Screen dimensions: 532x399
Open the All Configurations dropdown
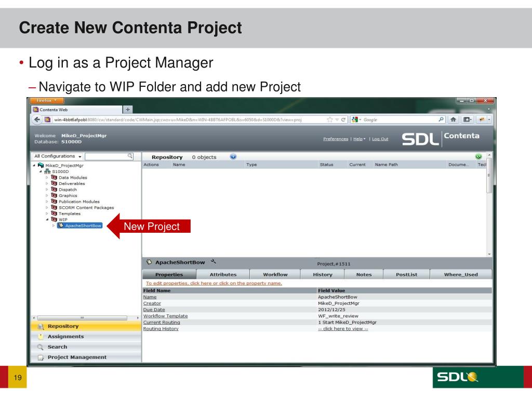click(58, 156)
